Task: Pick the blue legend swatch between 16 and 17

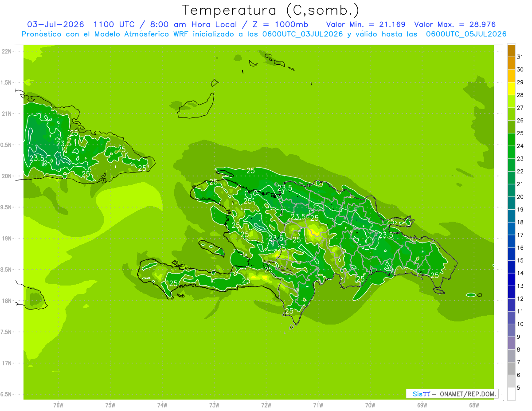Action: click(x=511, y=241)
